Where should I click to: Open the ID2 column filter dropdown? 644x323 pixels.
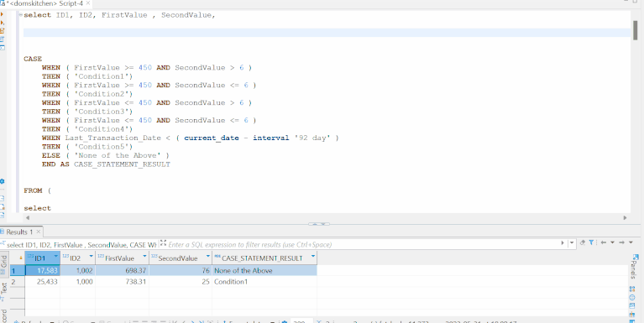tap(92, 257)
